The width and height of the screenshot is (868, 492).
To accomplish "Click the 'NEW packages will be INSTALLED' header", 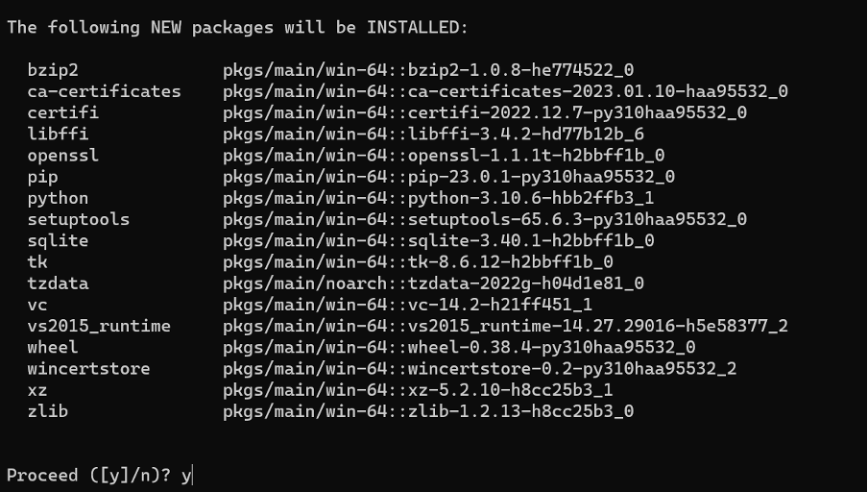I will pos(237,27).
